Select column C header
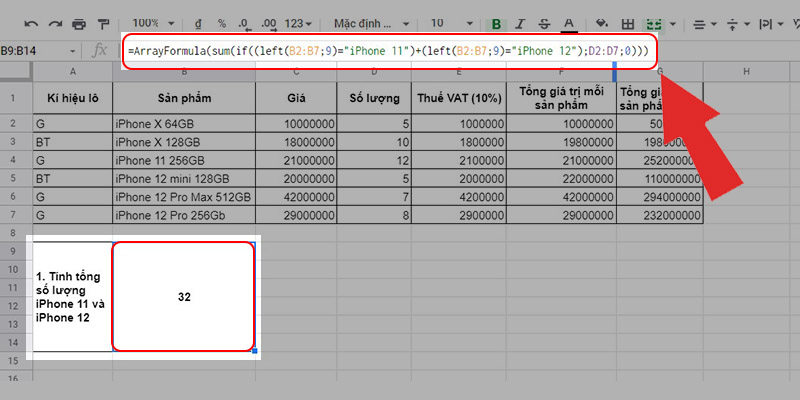Image resolution: width=800 pixels, height=400 pixels. point(296,72)
